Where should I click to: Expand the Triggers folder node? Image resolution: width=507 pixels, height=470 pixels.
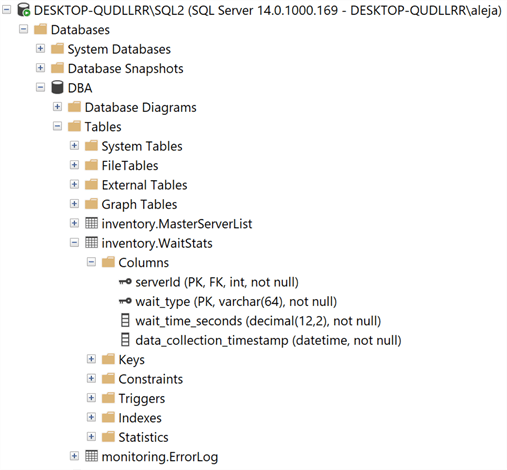pyautogui.click(x=91, y=397)
